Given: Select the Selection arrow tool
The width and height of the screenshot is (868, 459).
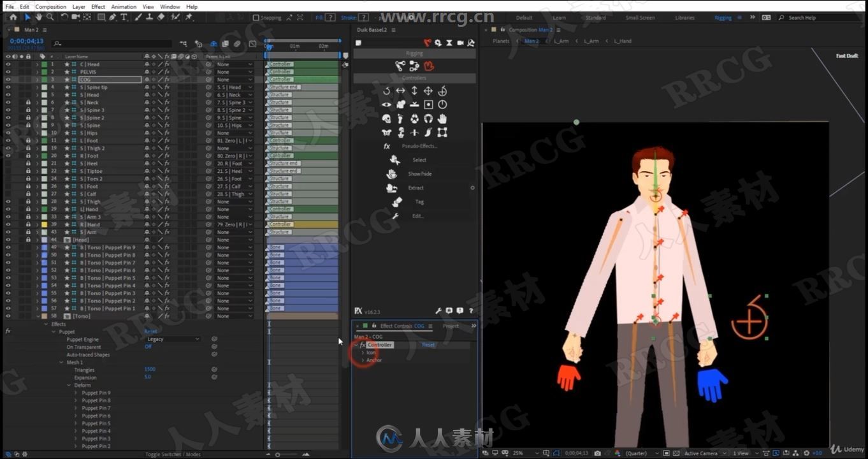Looking at the screenshot, I should coord(27,17).
